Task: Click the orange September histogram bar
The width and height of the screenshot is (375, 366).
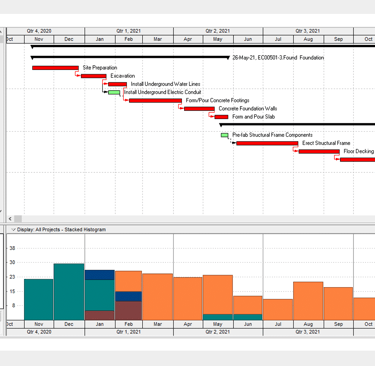Action: (x=338, y=304)
